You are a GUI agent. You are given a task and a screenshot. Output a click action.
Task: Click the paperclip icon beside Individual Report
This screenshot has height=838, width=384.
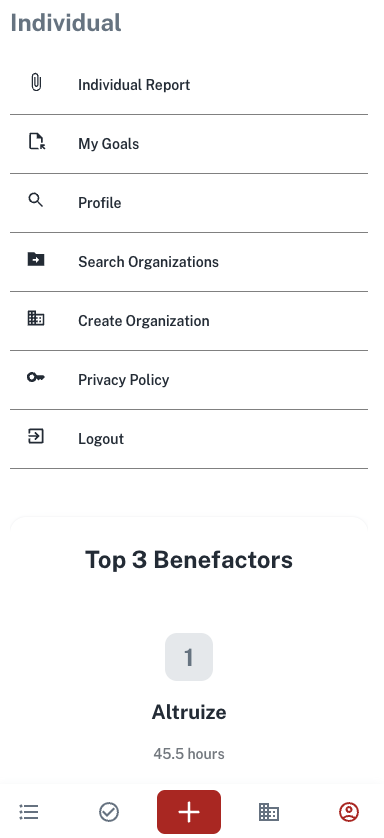pyautogui.click(x=36, y=83)
